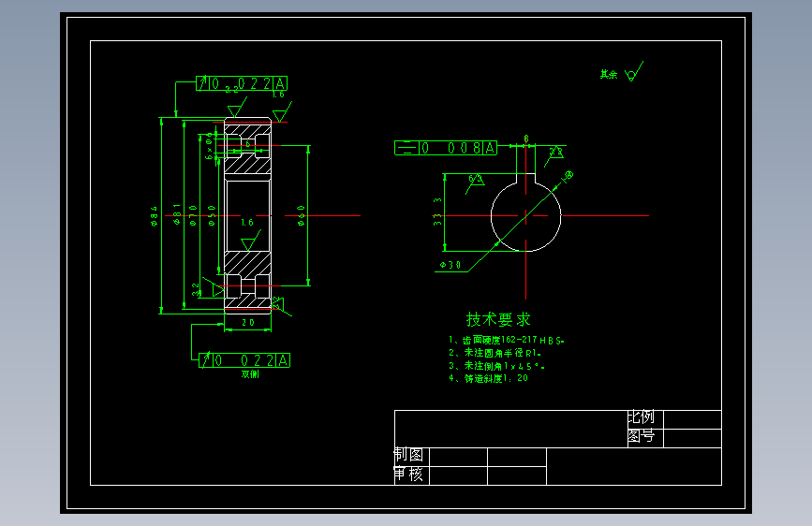This screenshot has width=812, height=526.
Task: Click the empty cell right of 制图
Action: tap(458, 457)
